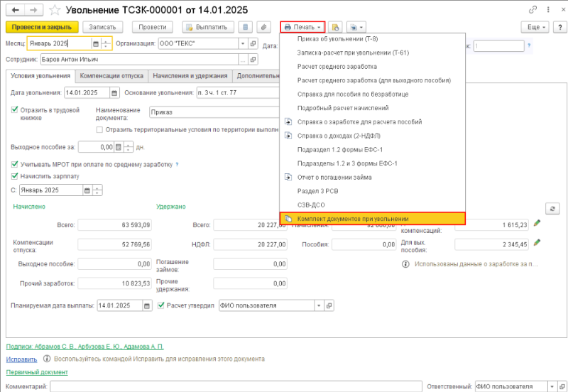568x392 pixels.
Task: Switch to Начисления и удержания tab
Action: [x=190, y=76]
